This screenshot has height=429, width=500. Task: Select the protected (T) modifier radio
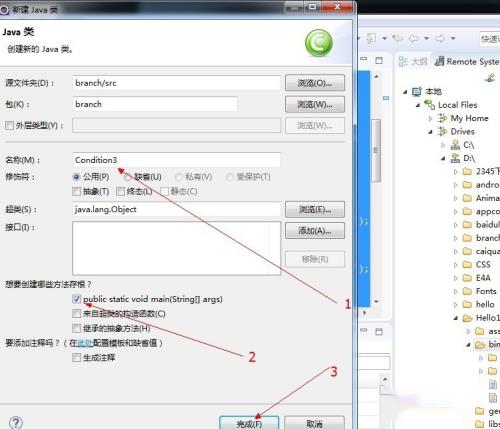click(229, 177)
